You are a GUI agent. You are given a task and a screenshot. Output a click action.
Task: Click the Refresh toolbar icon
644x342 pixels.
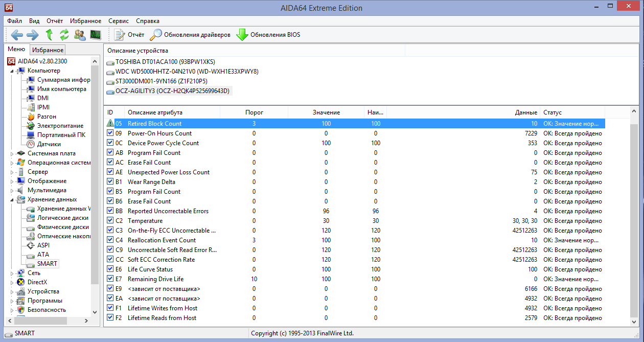point(64,35)
